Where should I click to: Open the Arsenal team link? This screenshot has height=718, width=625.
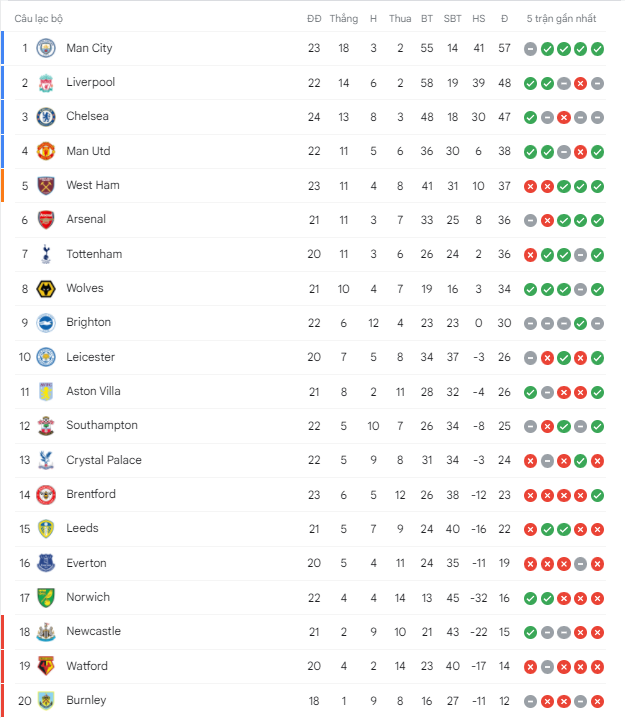coord(86,219)
